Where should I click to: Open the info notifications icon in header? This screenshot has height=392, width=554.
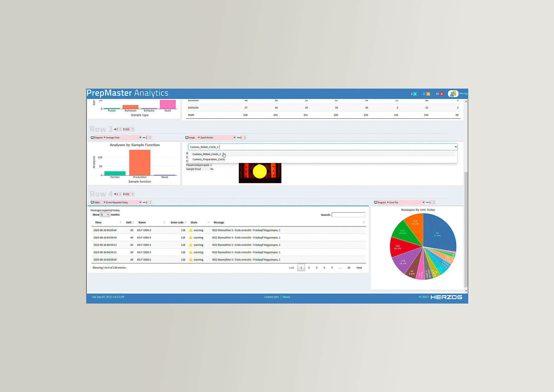point(414,94)
